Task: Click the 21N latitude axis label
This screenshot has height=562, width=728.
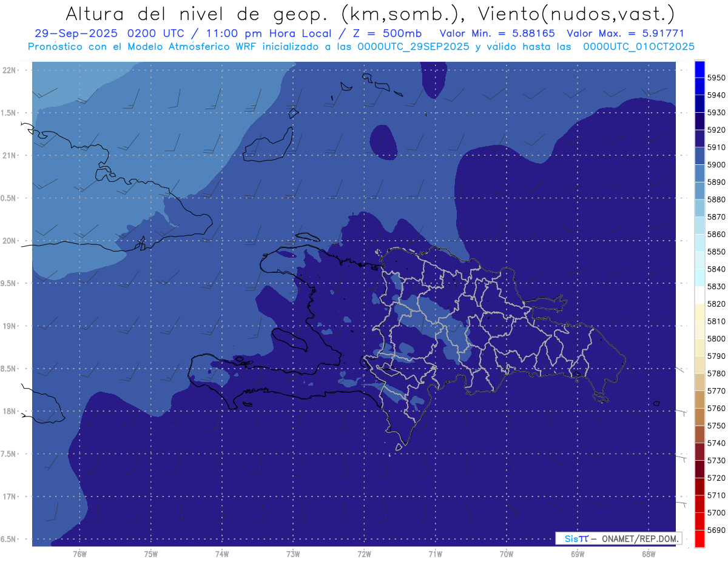Action: pyautogui.click(x=10, y=155)
